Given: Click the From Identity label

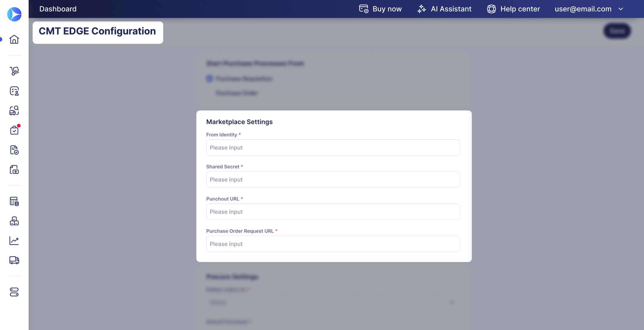Looking at the screenshot, I should [222, 135].
